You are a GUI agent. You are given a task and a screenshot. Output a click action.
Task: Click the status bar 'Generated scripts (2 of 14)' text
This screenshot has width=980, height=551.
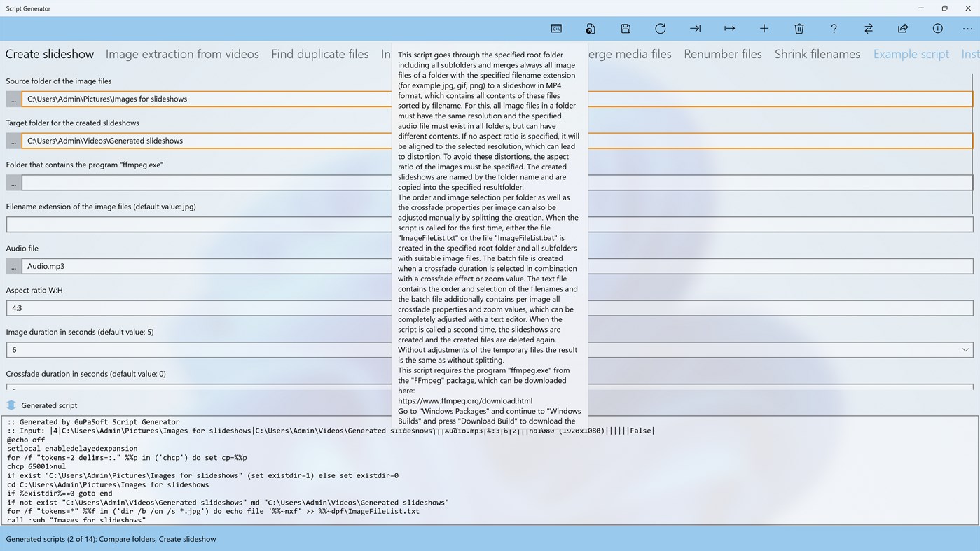point(111,539)
